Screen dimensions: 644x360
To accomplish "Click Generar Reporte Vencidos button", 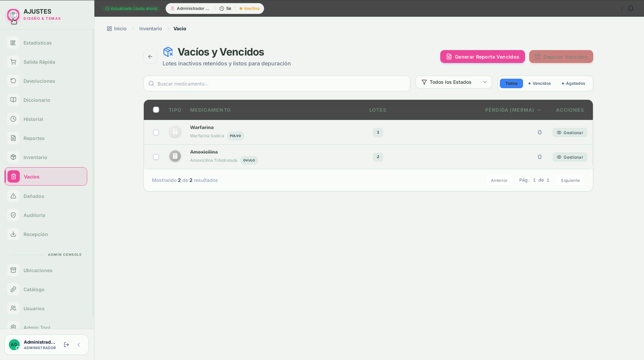I will tap(482, 57).
